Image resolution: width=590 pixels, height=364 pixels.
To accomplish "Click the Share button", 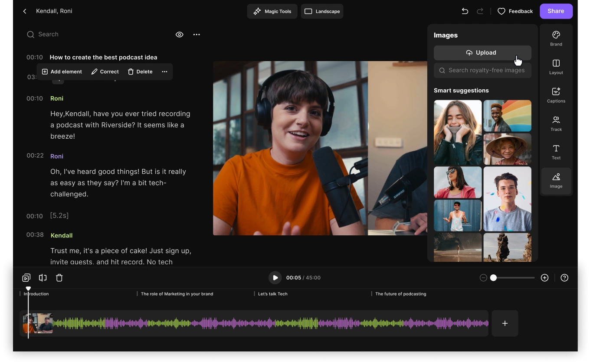I will pyautogui.click(x=556, y=11).
